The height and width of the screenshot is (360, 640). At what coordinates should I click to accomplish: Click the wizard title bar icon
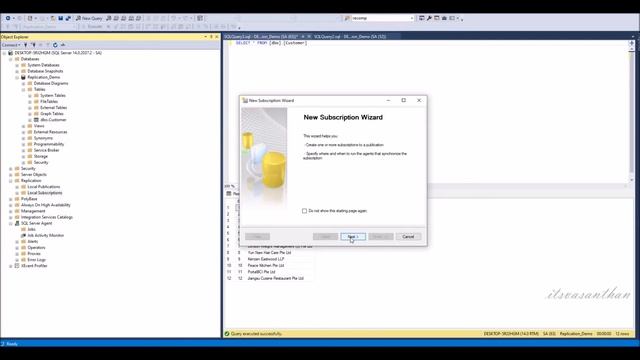245,100
